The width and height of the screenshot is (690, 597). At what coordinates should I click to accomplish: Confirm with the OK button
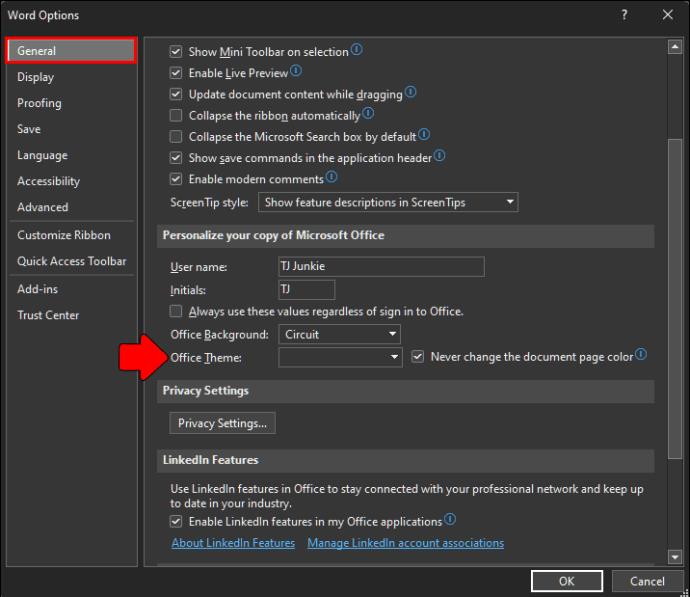pos(567,581)
